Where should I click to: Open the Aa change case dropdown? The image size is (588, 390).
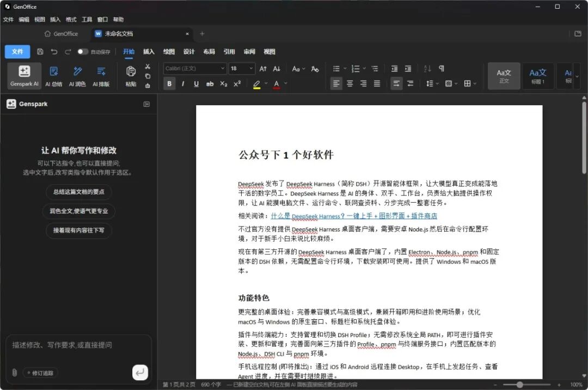point(298,69)
